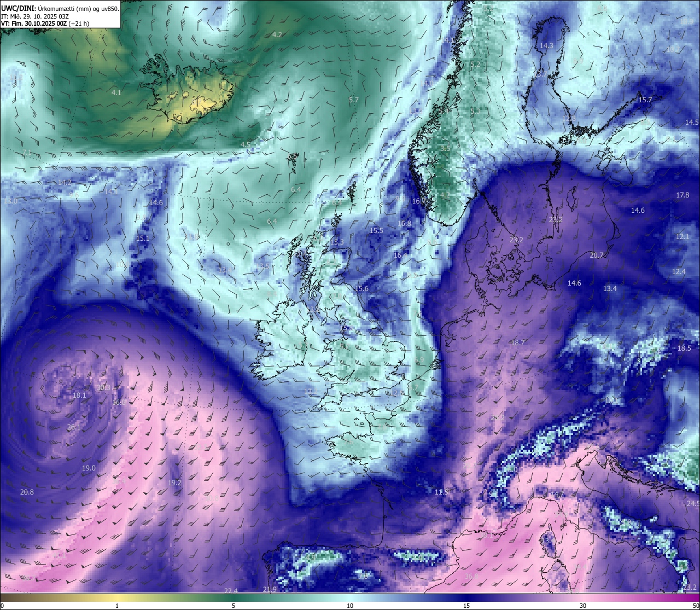The image size is (700, 610).
Task: Click the 17.8 map value
Action: point(683,195)
